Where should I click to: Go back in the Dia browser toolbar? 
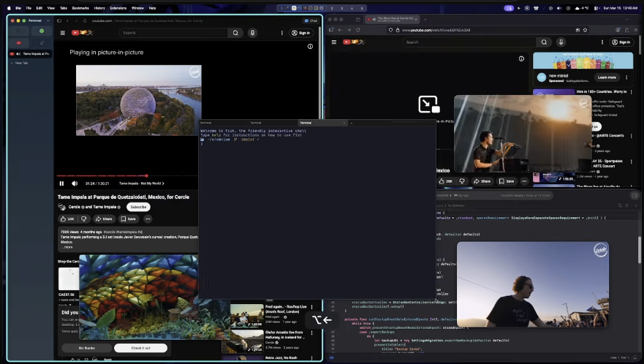[67, 20]
